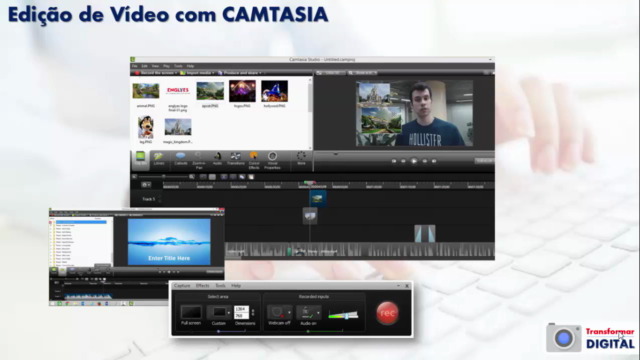
Task: Select the magic_kingdom thumbnail
Action: point(178,127)
